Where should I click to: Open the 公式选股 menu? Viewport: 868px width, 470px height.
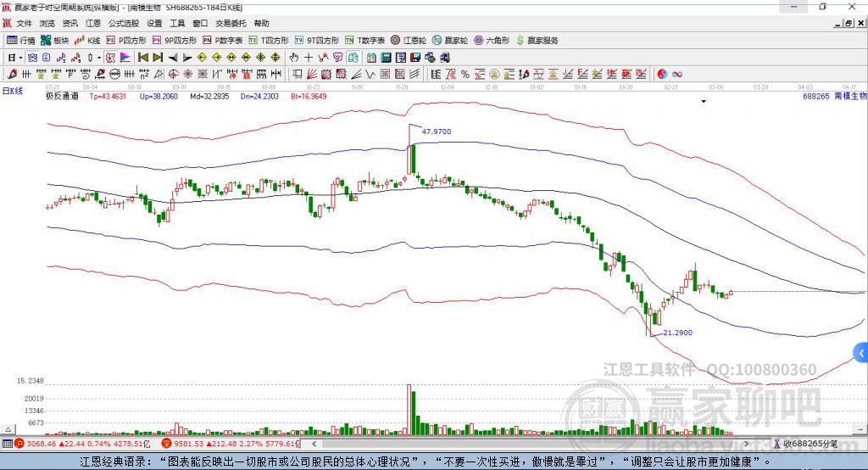[124, 23]
